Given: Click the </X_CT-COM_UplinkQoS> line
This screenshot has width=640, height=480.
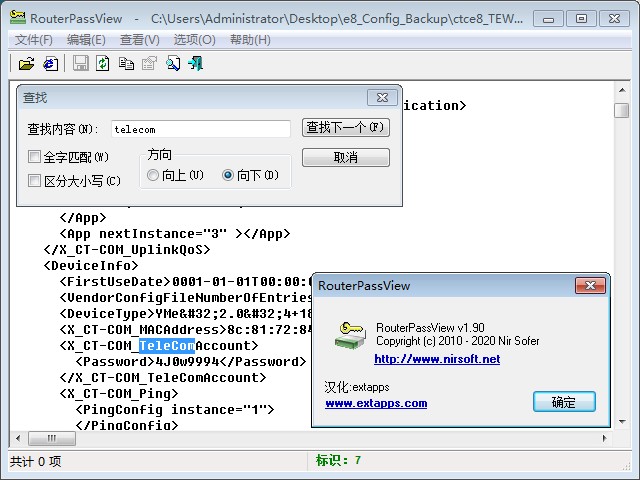Looking at the screenshot, I should (127, 250).
